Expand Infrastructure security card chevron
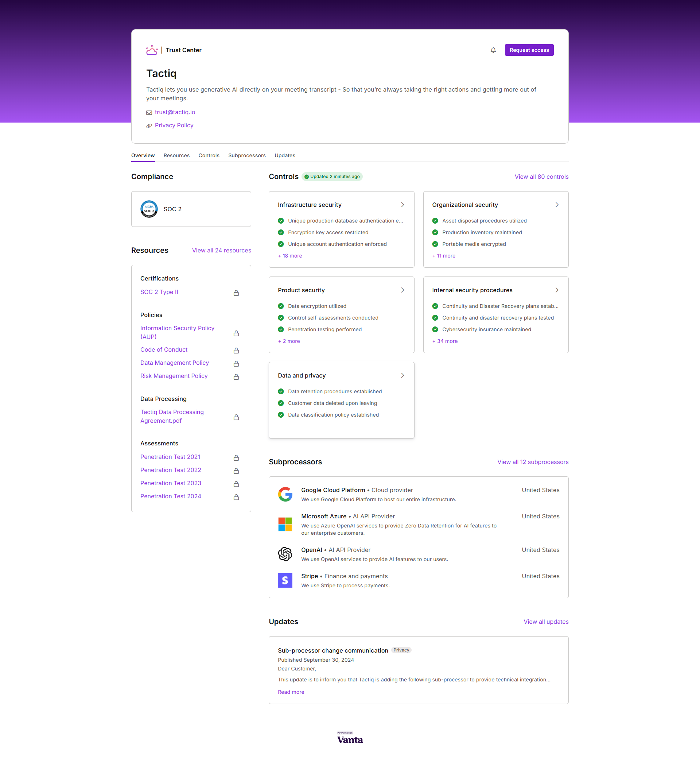 point(402,205)
